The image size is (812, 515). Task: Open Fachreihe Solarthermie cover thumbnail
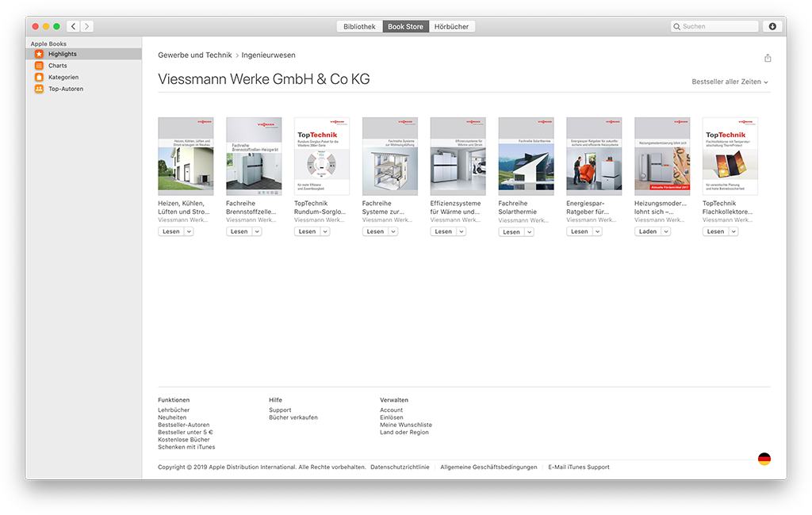[x=527, y=156]
